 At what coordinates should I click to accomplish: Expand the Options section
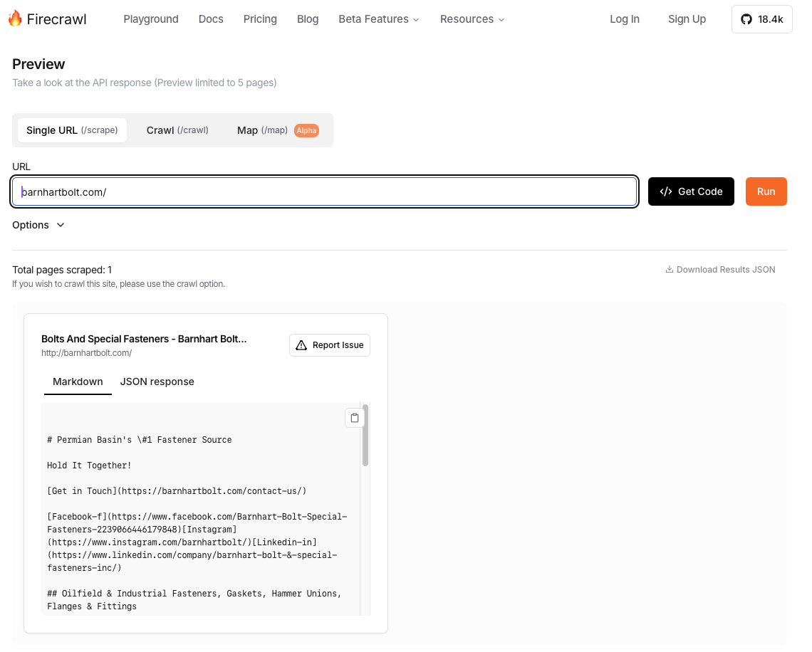pyautogui.click(x=38, y=225)
